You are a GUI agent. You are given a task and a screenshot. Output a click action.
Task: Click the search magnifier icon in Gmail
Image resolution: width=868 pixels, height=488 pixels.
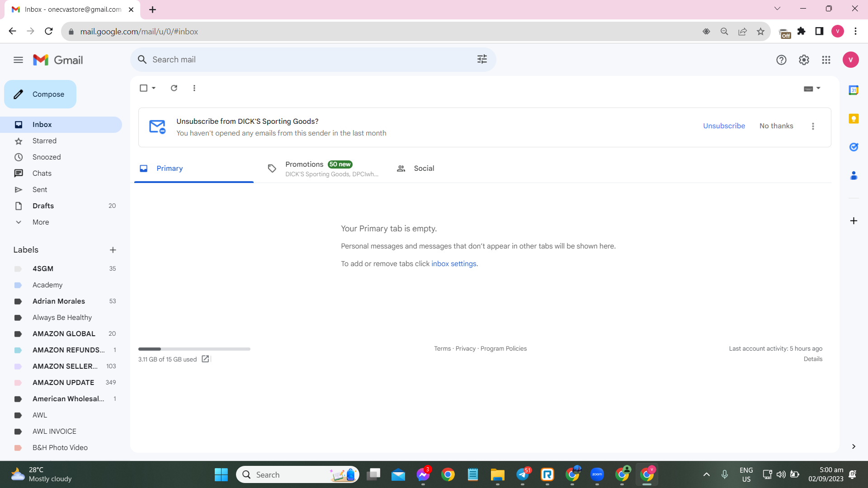142,60
